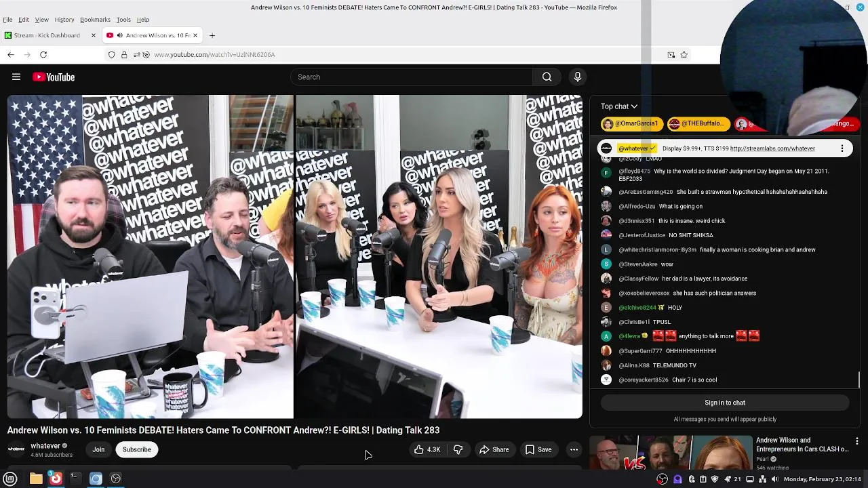Open the volume control in system tray

(x=774, y=479)
